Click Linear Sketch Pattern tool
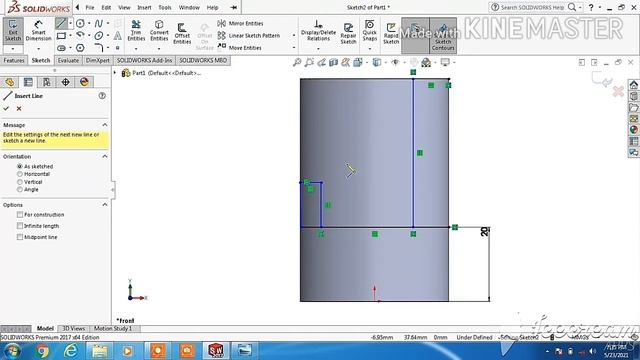This screenshot has height=360, width=640. 249,36
